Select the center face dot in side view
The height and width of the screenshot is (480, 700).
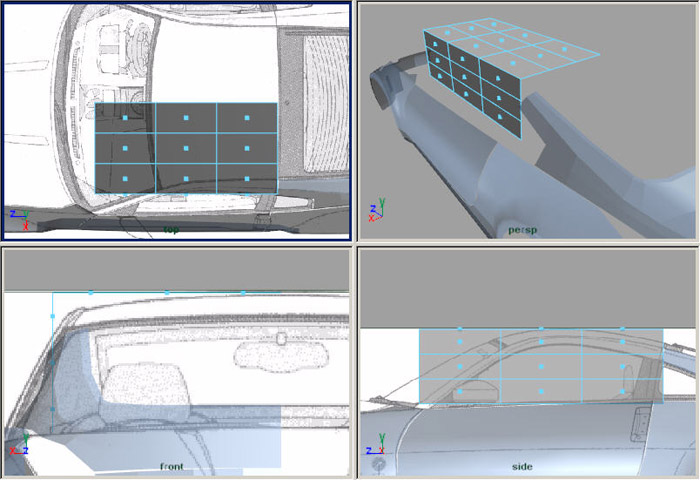pyautogui.click(x=541, y=366)
